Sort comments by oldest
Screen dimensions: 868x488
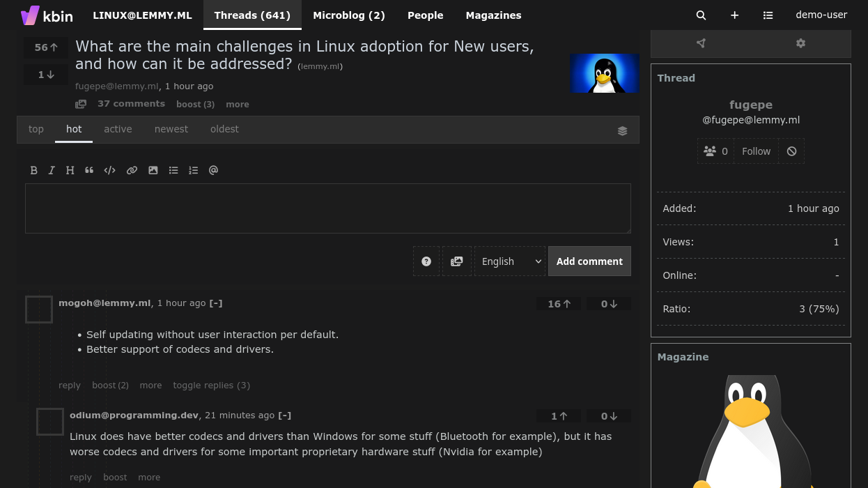tap(224, 130)
